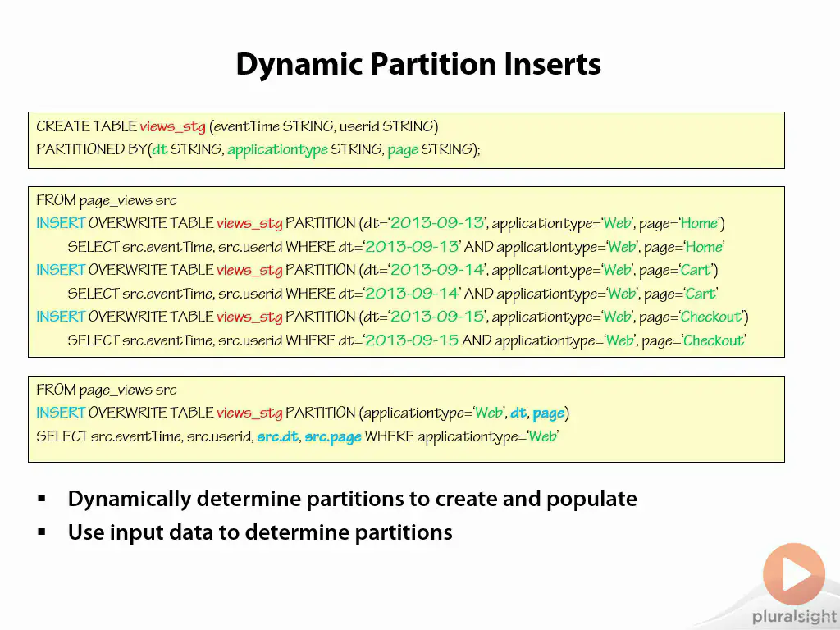Click the bullet "Dynamically determine partitions to create and populate"
Viewport: 840px width, 630px height.
pos(353,500)
